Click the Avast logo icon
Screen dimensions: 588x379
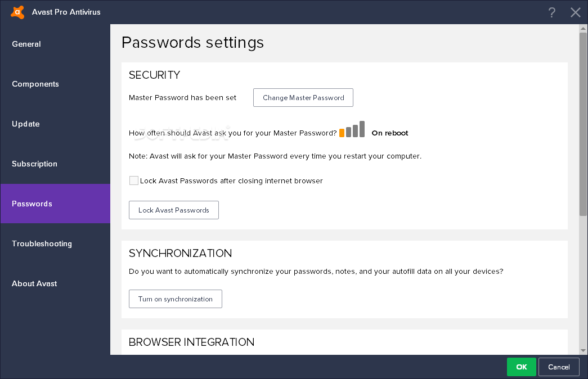17,12
